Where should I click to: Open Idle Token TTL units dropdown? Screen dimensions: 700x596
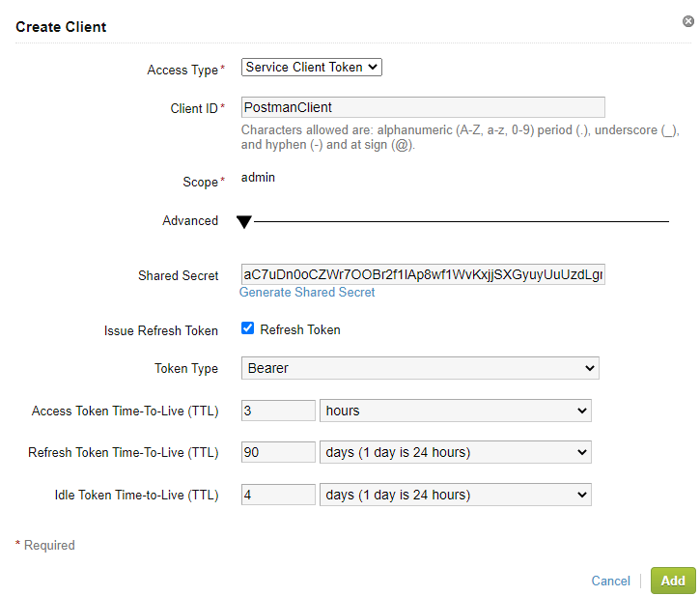[455, 495]
